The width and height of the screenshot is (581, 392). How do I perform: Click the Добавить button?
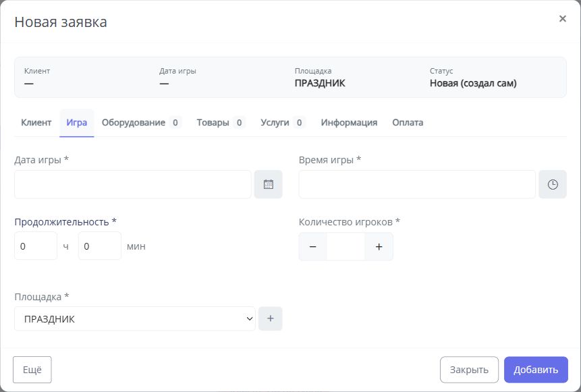(x=536, y=370)
